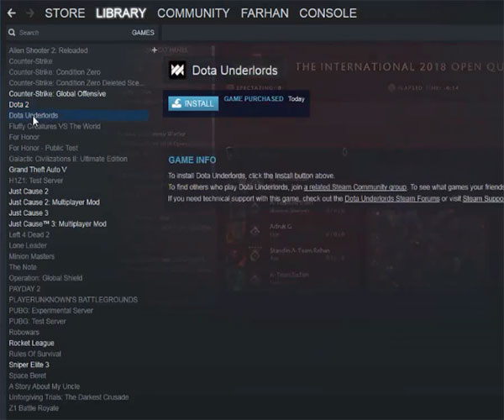The image size is (504, 420).
Task: Select Fluffy Creatures VS The World
Action: pos(55,126)
